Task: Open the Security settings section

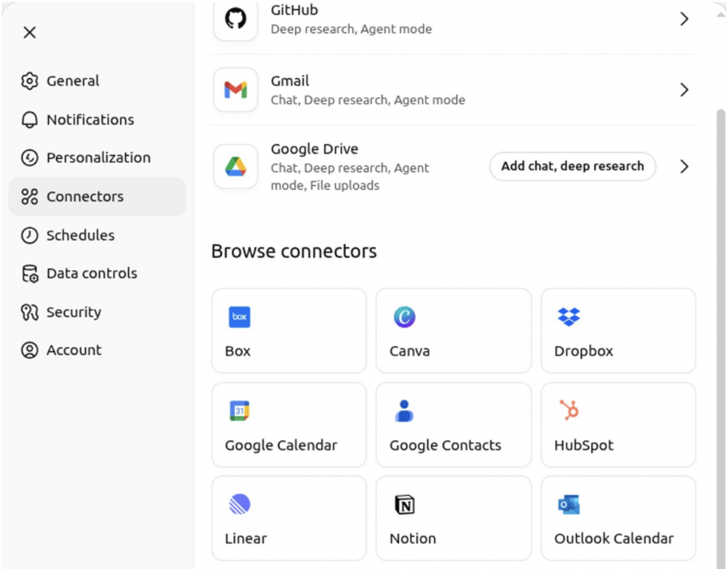Action: point(74,313)
